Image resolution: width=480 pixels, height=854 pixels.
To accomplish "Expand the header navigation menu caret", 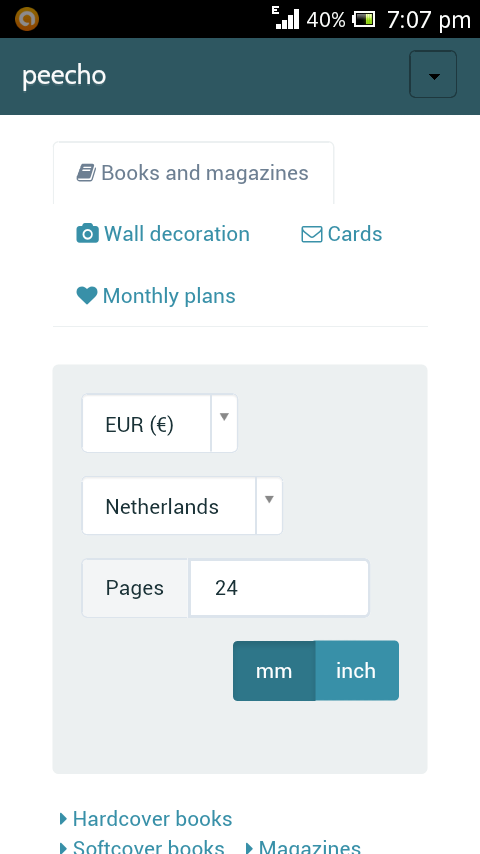I will [433, 75].
